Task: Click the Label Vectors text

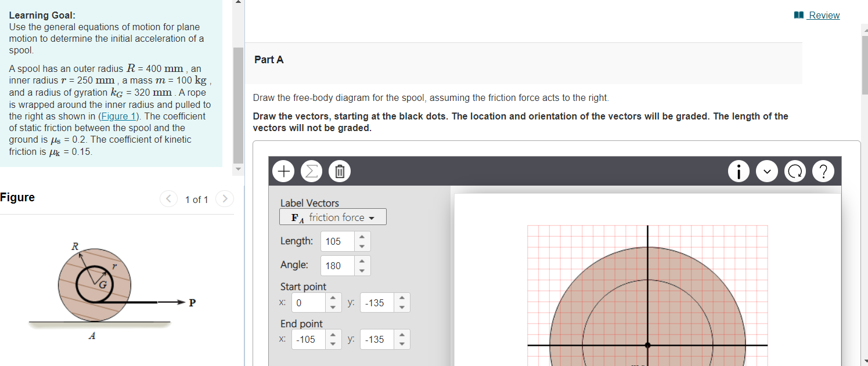Action: click(x=309, y=203)
